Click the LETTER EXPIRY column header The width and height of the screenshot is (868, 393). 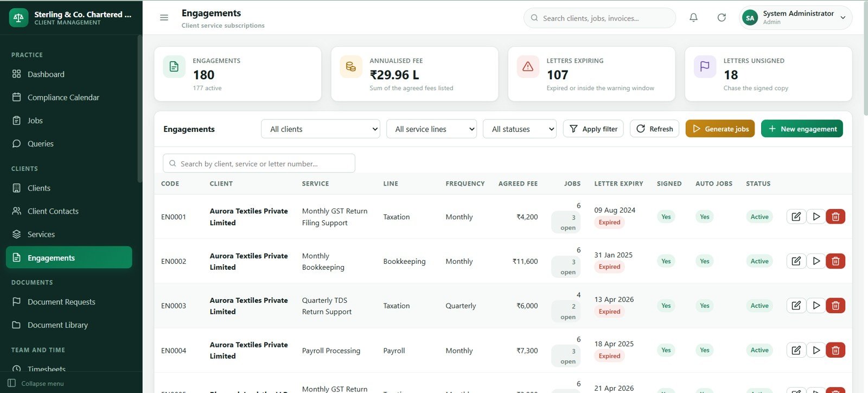618,183
